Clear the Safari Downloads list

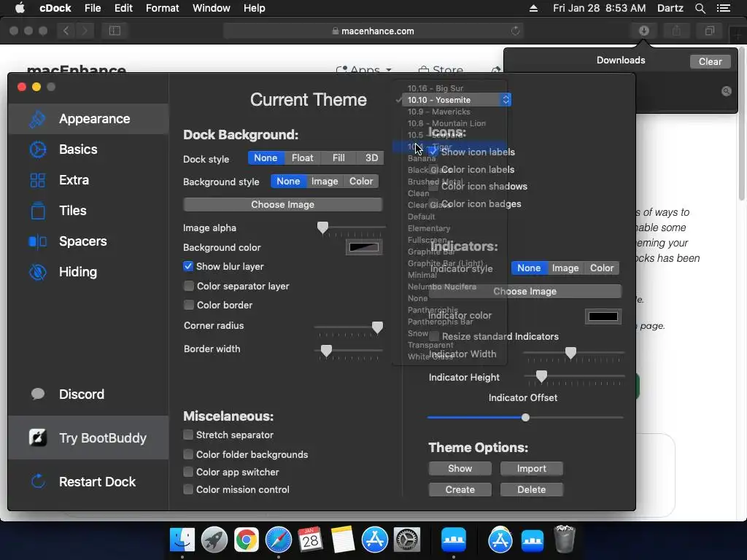click(x=710, y=61)
